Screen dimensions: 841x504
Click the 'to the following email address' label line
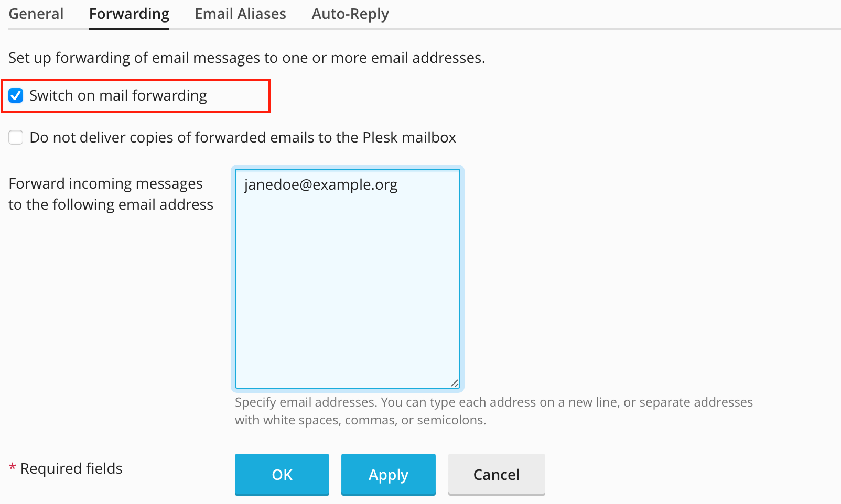click(111, 204)
